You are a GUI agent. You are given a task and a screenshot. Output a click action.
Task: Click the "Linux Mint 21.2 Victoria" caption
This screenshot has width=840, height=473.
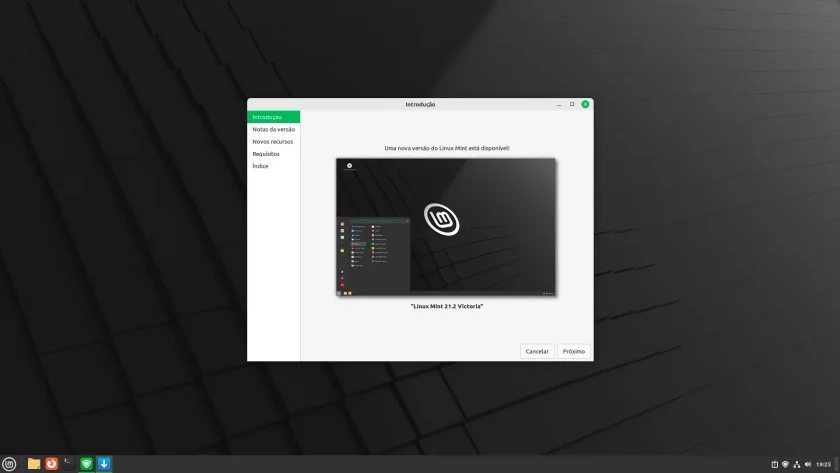447,306
